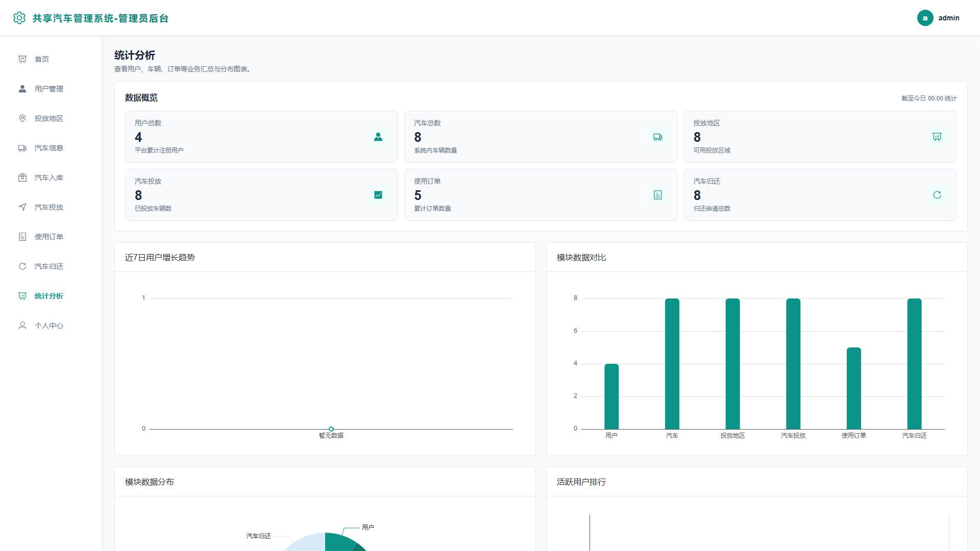Click the 首页 sidebar icon
980x551 pixels.
click(x=22, y=59)
